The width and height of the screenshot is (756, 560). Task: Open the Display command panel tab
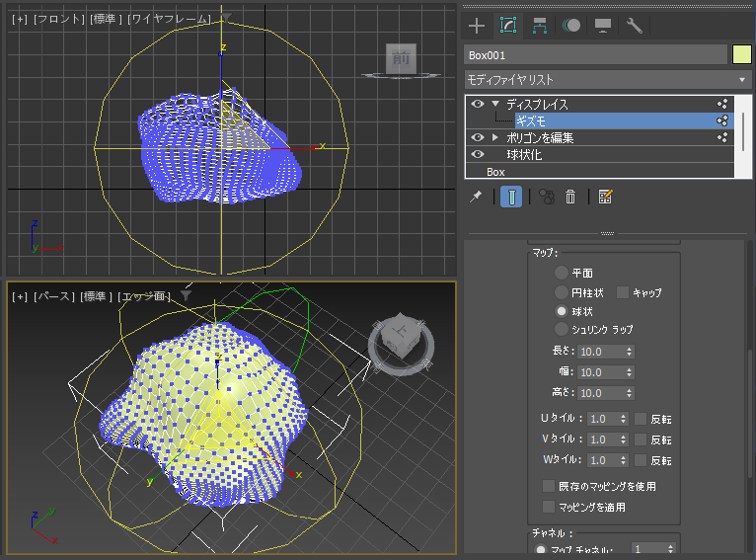pos(603,26)
